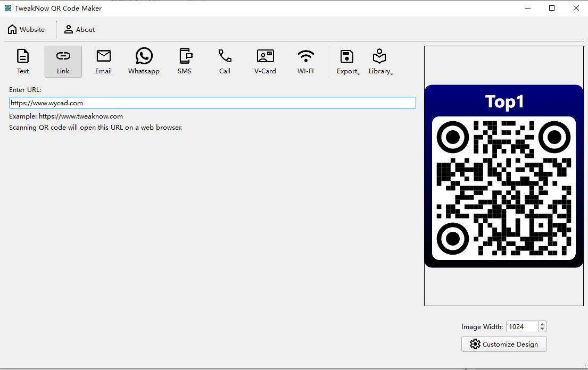The width and height of the screenshot is (588, 370).
Task: Open the About dialog
Action: [79, 29]
